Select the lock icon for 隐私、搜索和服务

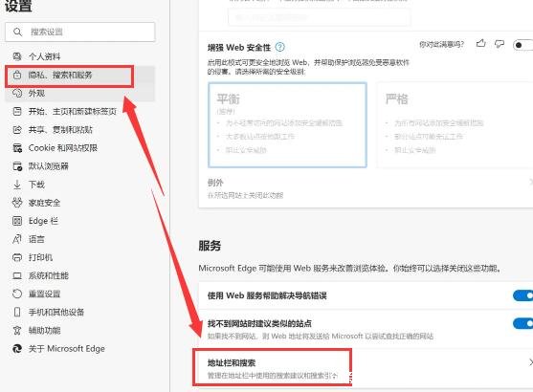17,75
